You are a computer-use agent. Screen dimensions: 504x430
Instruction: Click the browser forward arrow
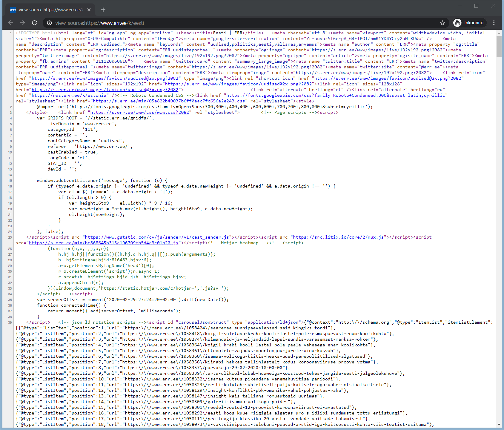tap(23, 23)
